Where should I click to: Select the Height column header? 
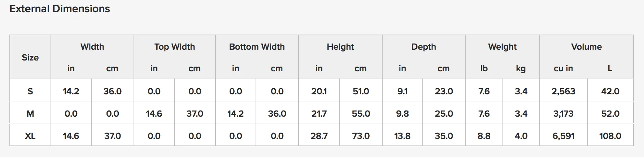[x=340, y=47]
